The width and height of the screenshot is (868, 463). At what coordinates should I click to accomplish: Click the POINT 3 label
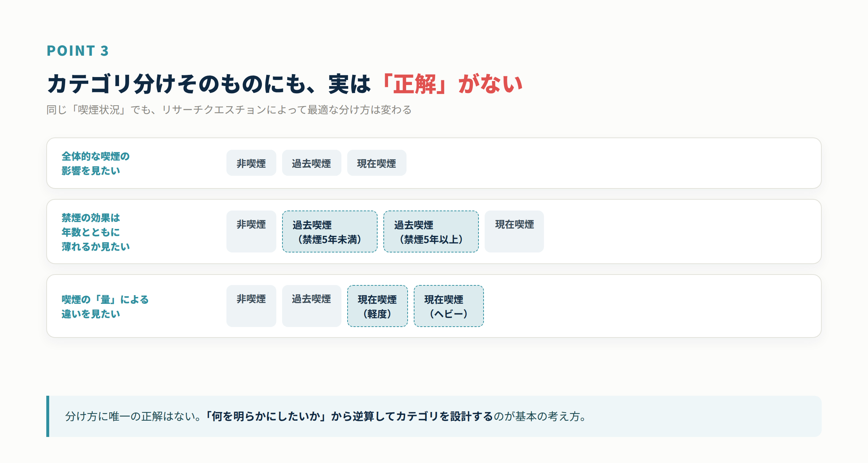pos(78,51)
